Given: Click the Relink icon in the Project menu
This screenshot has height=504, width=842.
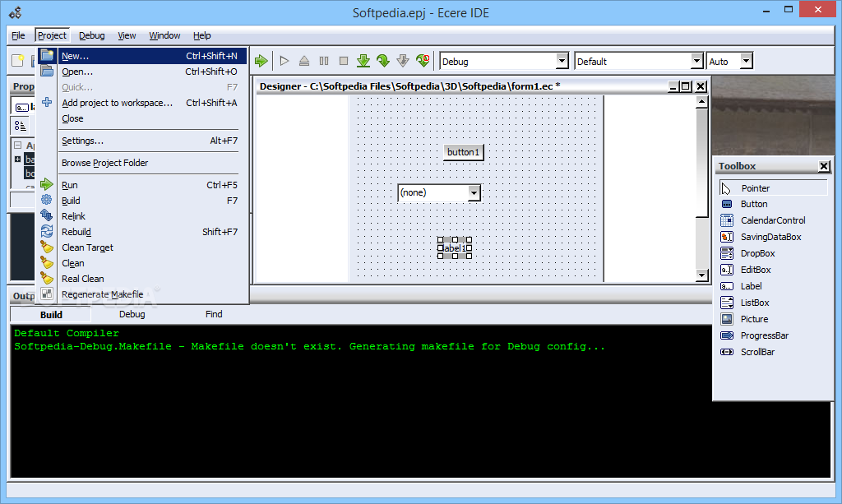Looking at the screenshot, I should coord(47,215).
